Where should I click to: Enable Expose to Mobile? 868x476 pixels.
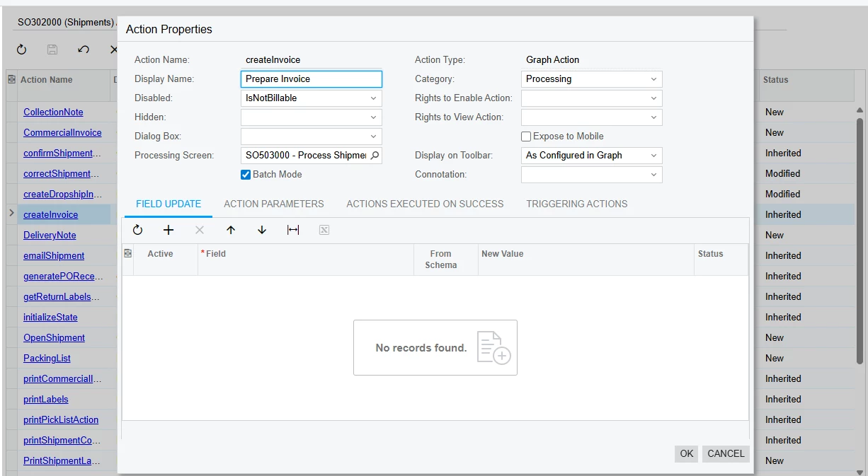click(x=525, y=136)
